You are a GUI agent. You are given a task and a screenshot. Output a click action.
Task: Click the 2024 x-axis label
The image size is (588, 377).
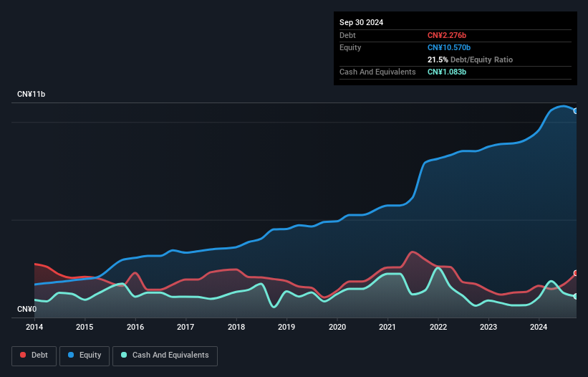pyautogui.click(x=539, y=327)
